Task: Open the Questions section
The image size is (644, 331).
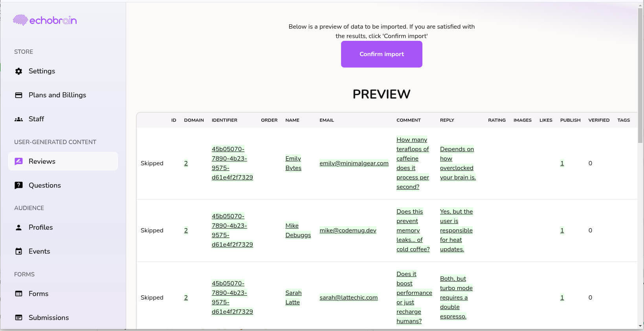Action: pos(63,185)
